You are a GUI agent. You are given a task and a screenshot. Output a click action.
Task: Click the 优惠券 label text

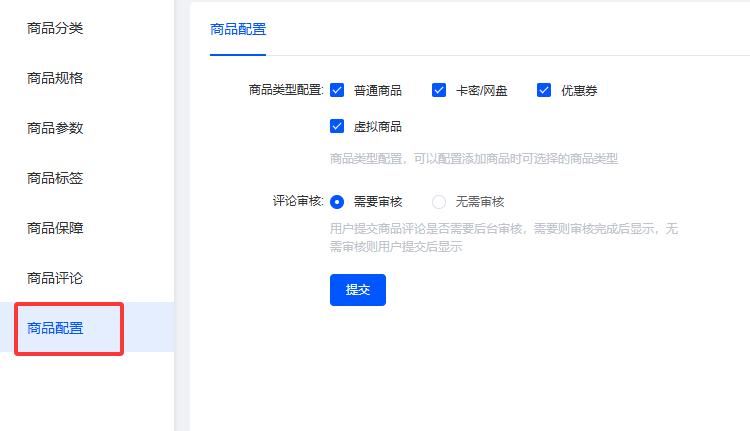(579, 91)
